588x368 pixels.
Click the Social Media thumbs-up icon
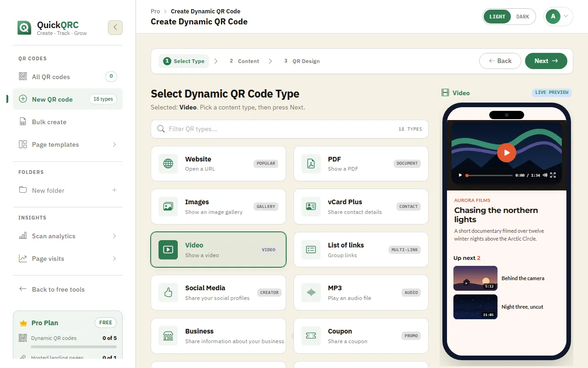point(168,293)
